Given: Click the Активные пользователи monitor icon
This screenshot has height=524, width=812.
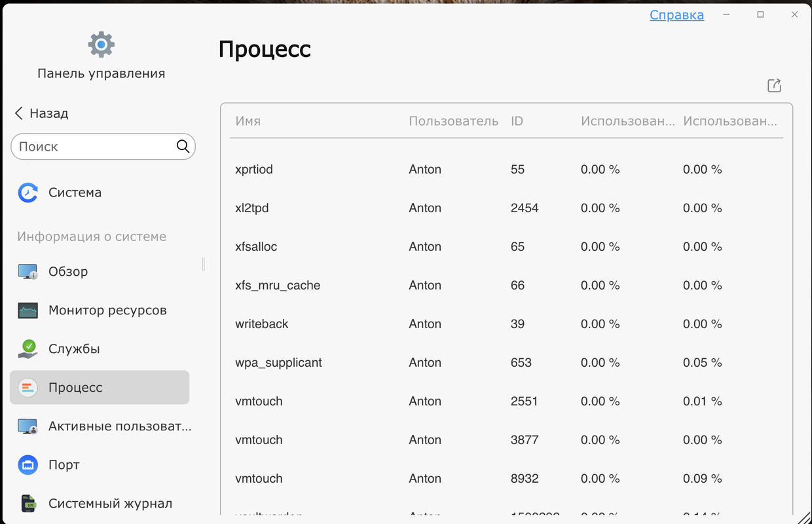Looking at the screenshot, I should point(28,426).
